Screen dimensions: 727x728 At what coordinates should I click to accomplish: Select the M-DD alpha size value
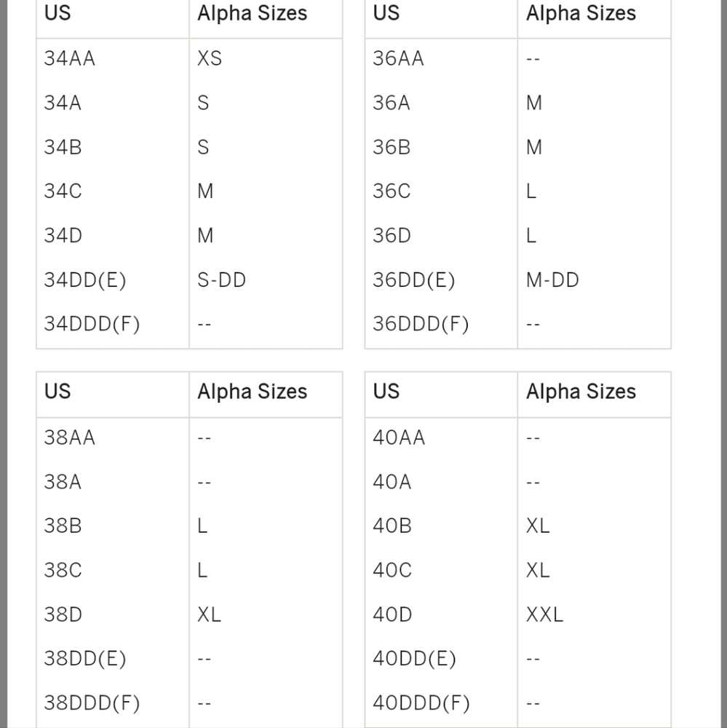(552, 280)
